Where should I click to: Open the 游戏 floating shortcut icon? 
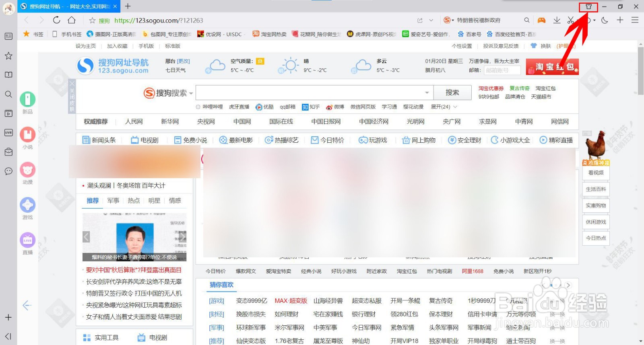point(27,205)
